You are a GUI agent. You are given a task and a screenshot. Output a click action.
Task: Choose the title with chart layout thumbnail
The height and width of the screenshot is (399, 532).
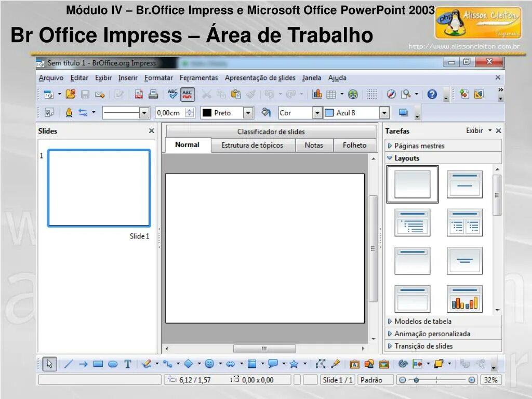(464, 299)
